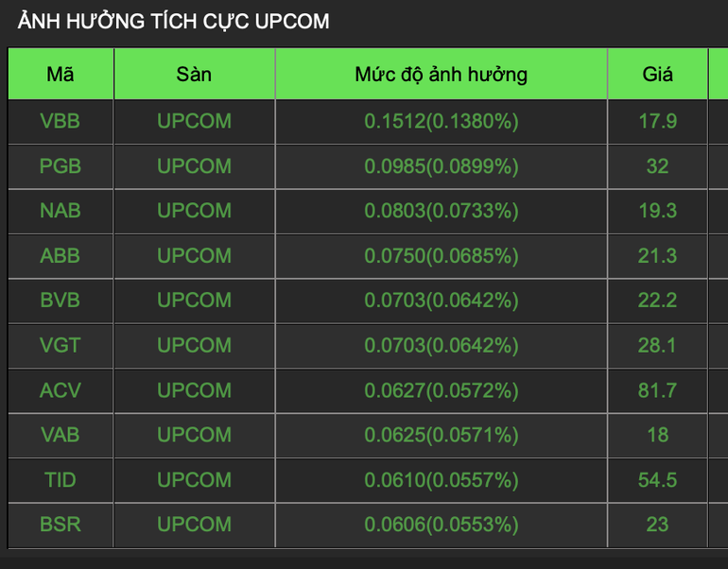Open the VGT ticker
The image size is (728, 569).
tap(61, 346)
